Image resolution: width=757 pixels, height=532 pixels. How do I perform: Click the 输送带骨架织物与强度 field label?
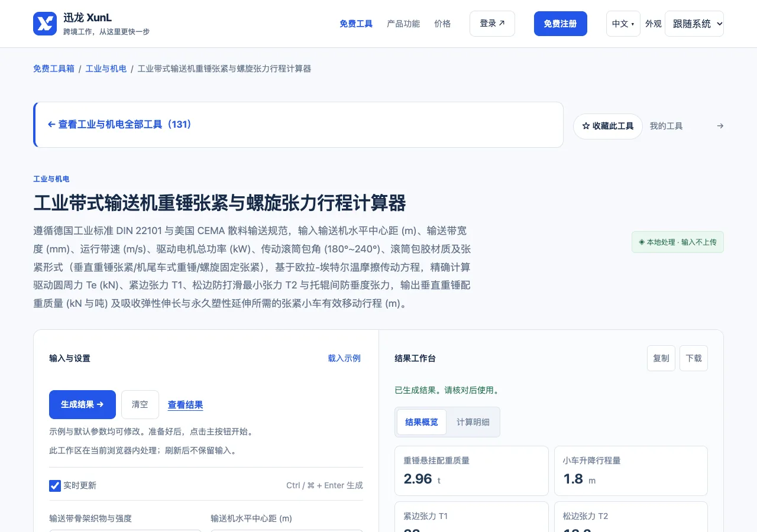coord(90,518)
